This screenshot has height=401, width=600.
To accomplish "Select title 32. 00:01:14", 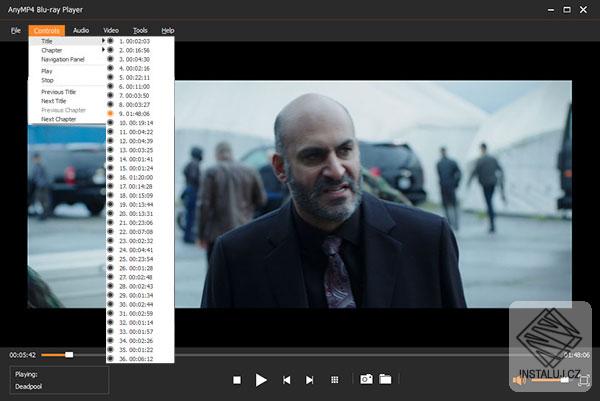I will pos(140,323).
